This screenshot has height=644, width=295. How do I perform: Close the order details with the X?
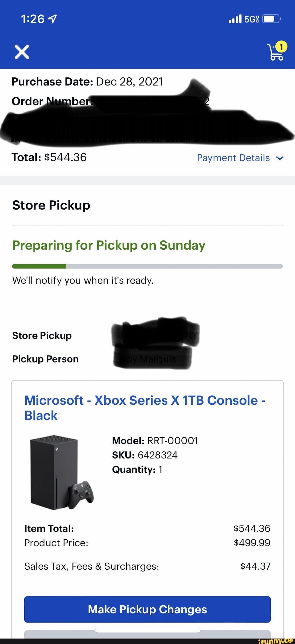(22, 52)
